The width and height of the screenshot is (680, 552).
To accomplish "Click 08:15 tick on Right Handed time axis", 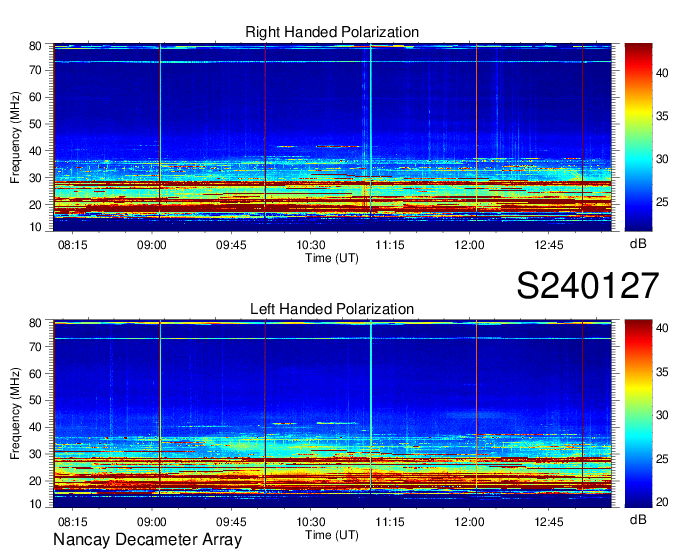I will pos(72,245).
